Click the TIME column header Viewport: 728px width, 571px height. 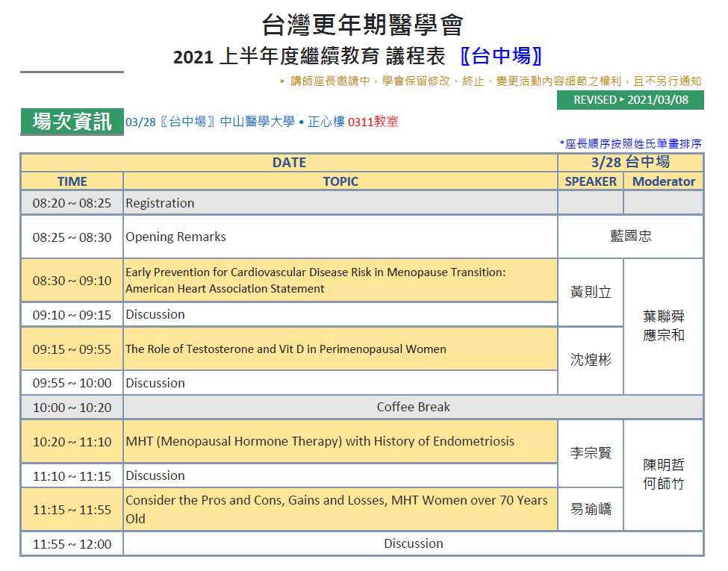click(x=72, y=181)
